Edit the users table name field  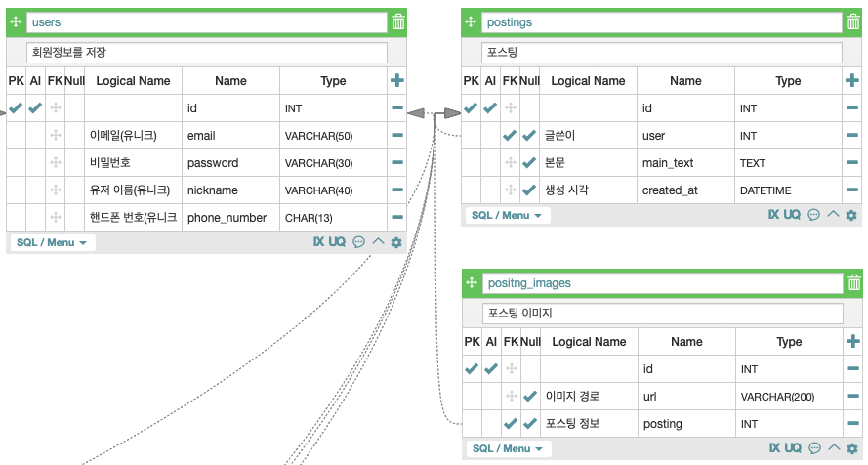pyautogui.click(x=206, y=22)
